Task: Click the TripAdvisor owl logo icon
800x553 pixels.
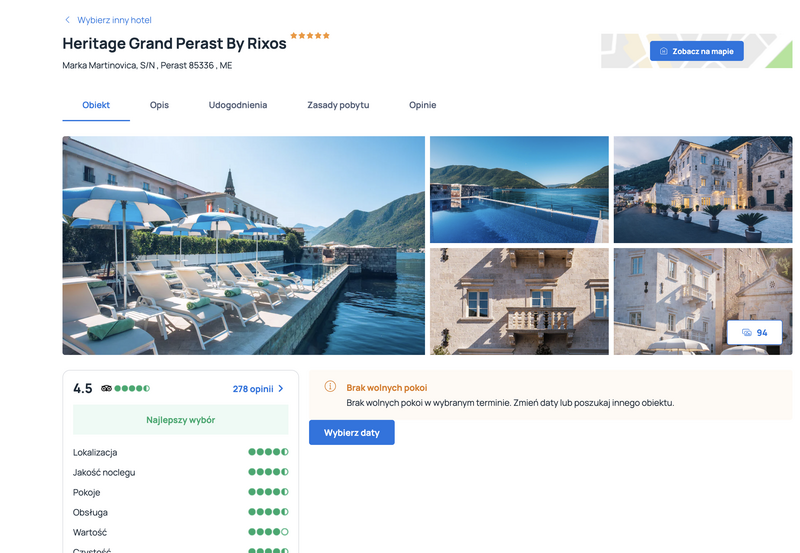Action: (x=106, y=388)
